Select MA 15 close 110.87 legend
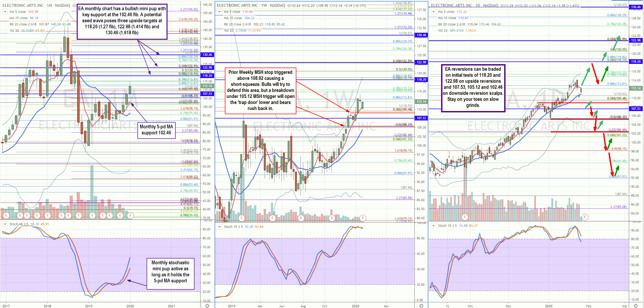Viewport: 644px width, 308px height. 453,18
